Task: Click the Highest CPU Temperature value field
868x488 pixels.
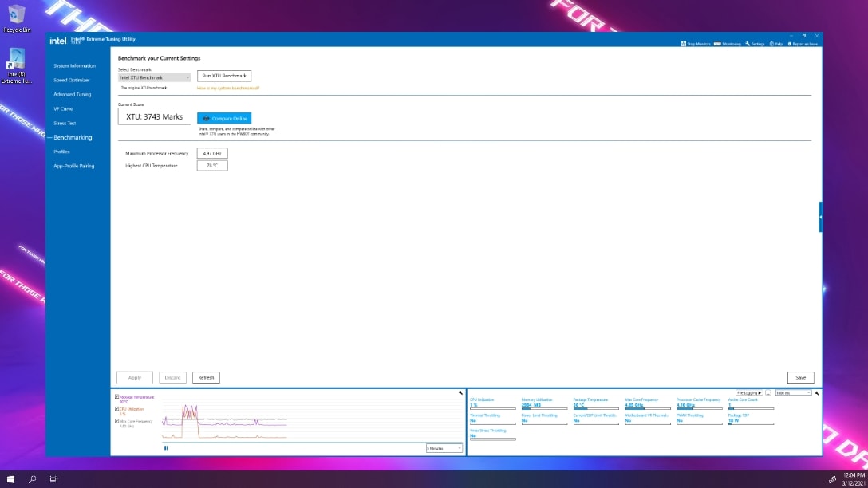Action: [212, 165]
